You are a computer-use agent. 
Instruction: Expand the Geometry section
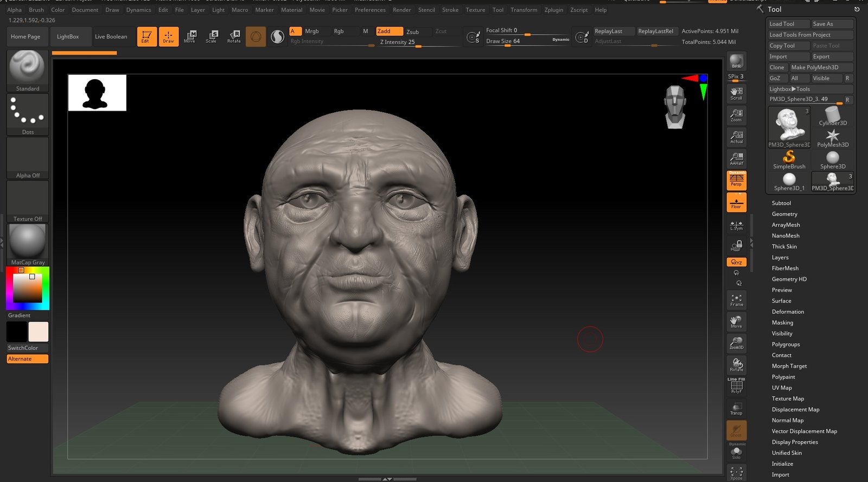pos(784,214)
